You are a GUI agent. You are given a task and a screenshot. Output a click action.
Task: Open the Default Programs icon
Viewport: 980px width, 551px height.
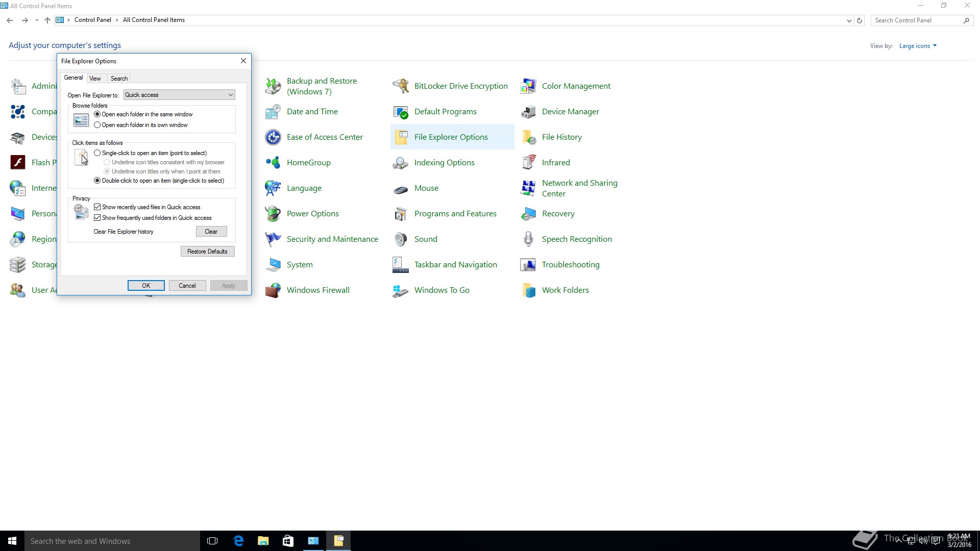tap(401, 112)
